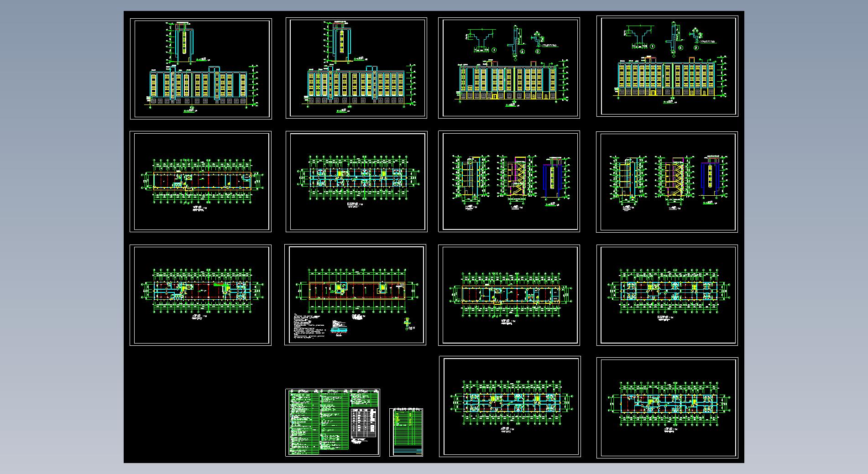Click detail marker 1 in the third elevation sheet
Screen dimensions: 868x474
[x=494, y=50]
